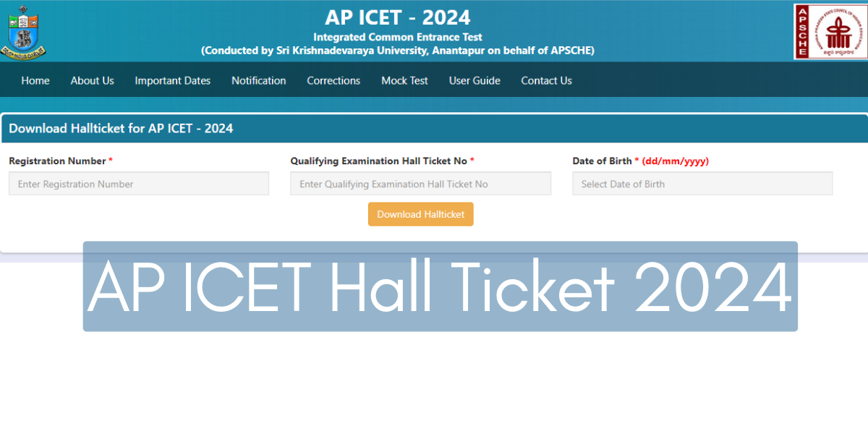Click the Qualifying Examination Hall Ticket No field
The image size is (868, 434).
[x=420, y=184]
